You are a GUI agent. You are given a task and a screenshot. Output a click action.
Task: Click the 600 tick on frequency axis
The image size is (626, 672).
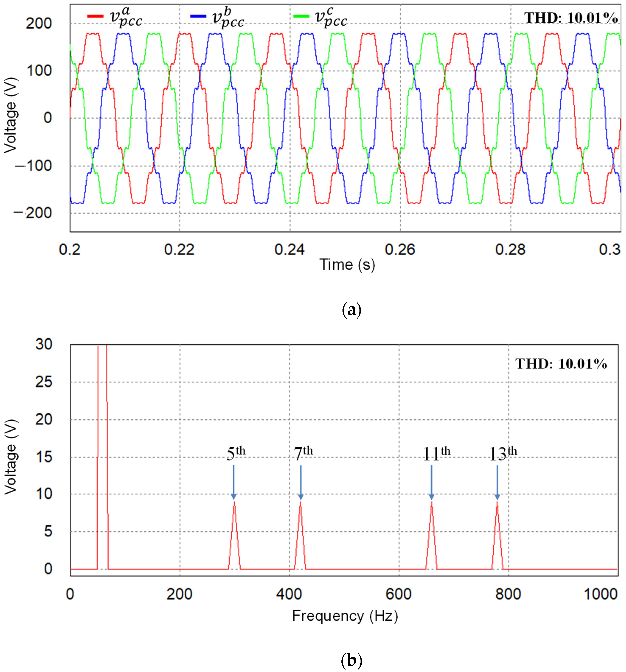398,594
